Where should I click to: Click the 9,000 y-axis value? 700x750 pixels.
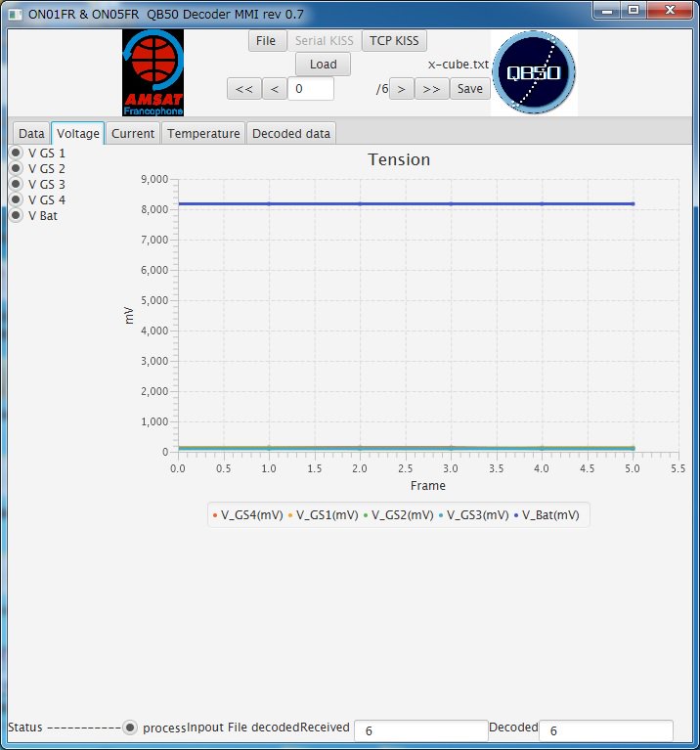click(x=154, y=179)
